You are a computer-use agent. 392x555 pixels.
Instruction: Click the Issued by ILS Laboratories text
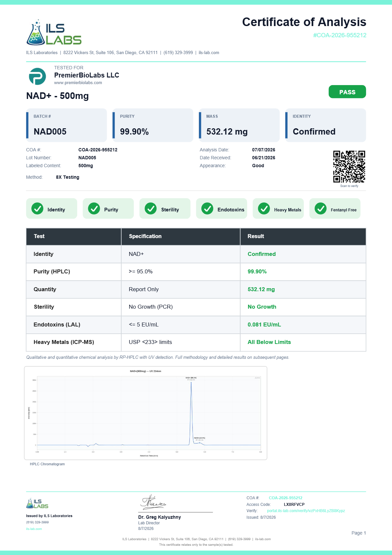point(49,516)
